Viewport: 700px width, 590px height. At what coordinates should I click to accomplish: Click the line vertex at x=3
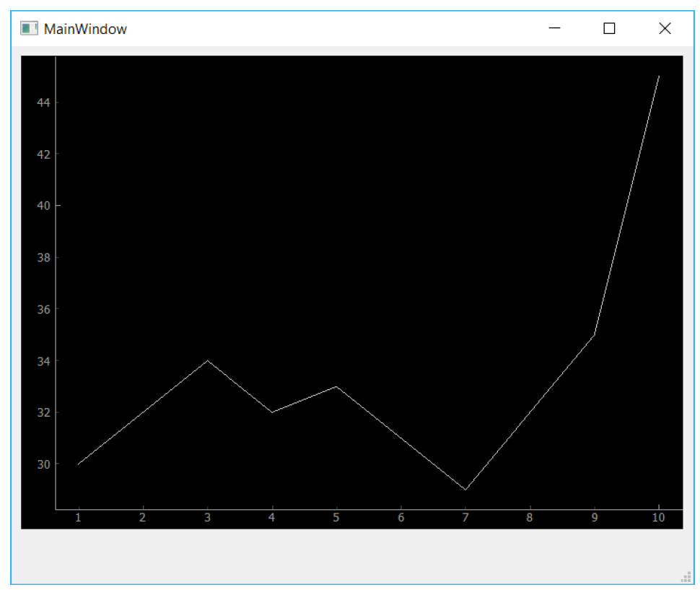pyautogui.click(x=208, y=360)
